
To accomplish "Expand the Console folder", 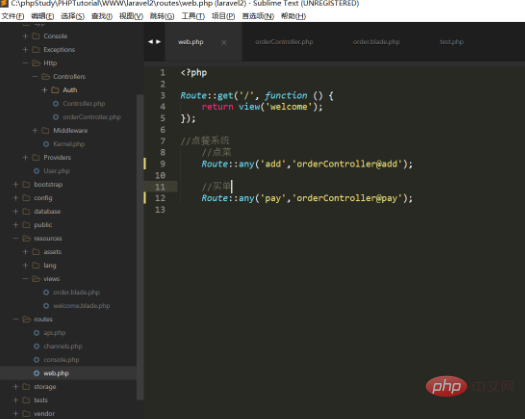I will point(25,36).
